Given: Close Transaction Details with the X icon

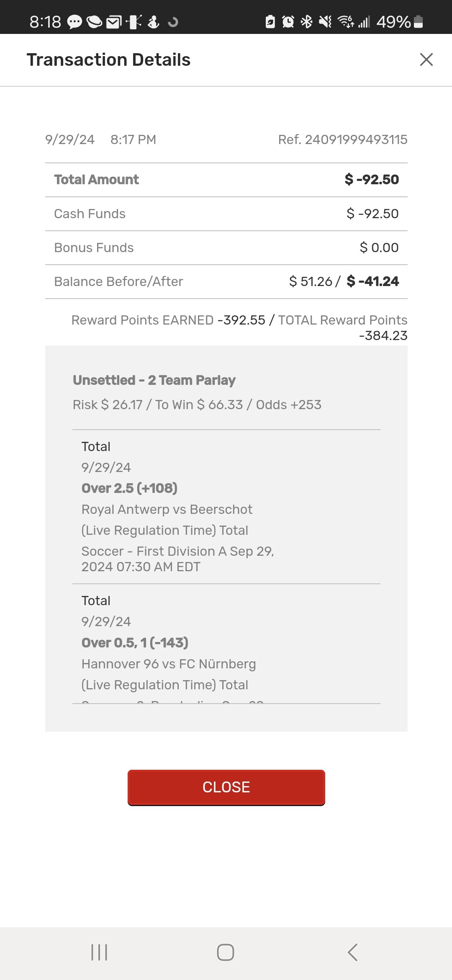Looking at the screenshot, I should (x=426, y=59).
